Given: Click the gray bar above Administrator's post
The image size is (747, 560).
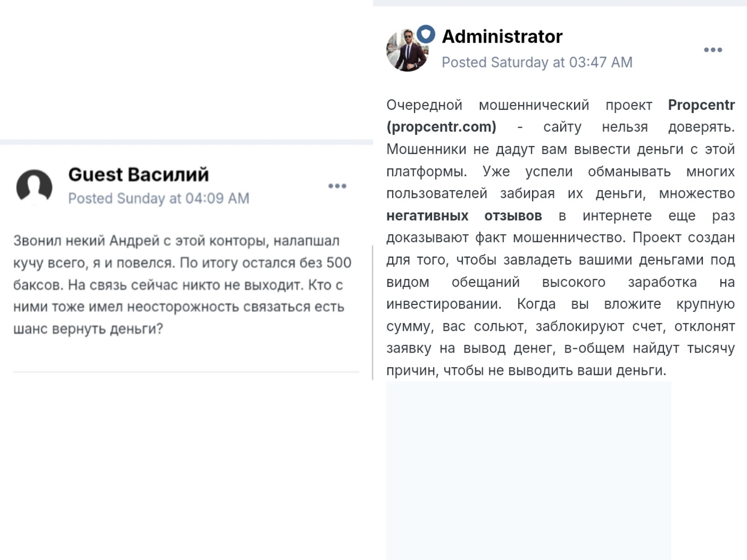Looking at the screenshot, I should tap(560, 3).
